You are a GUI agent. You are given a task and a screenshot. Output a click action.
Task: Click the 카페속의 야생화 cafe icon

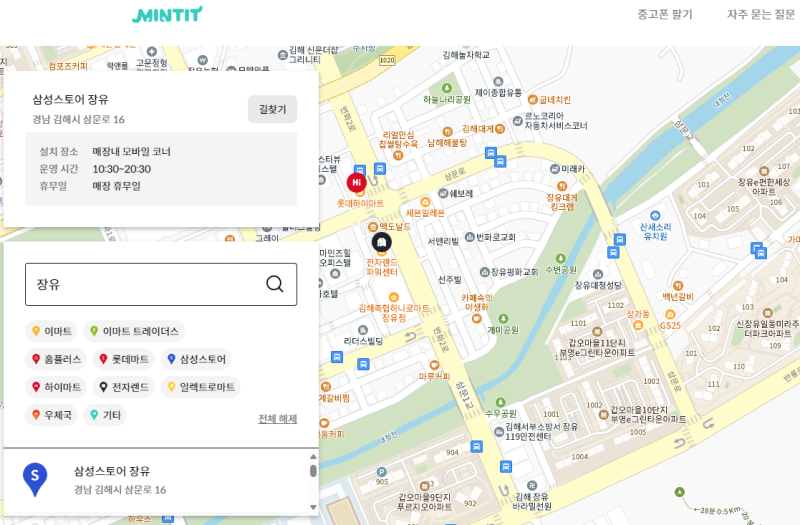click(x=477, y=318)
